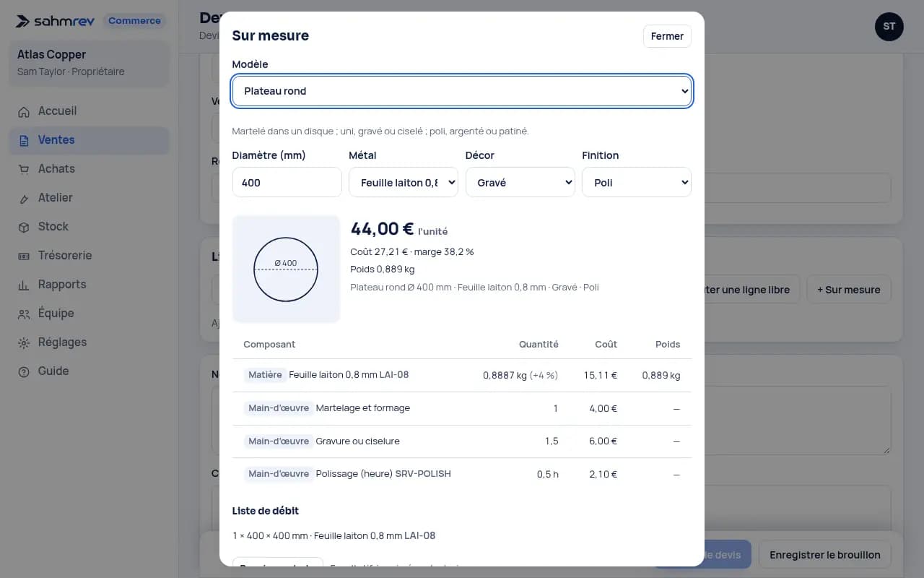Click the Ventes document icon
This screenshot has height=578, width=924.
24,140
